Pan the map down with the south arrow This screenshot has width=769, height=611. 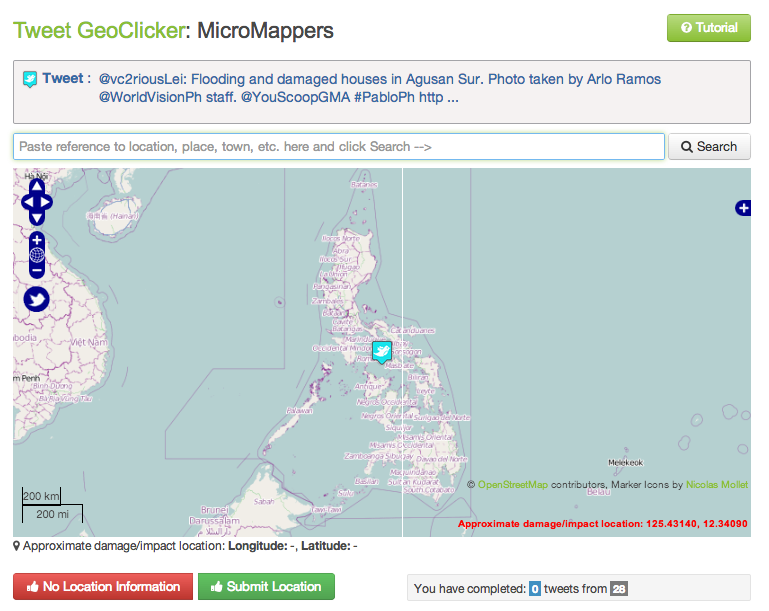[x=37, y=218]
